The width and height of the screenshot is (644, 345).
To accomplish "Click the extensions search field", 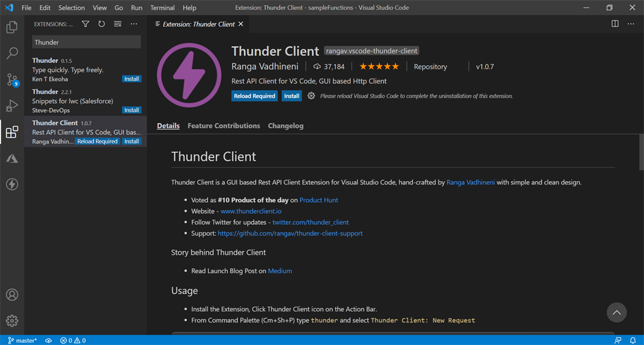I will [x=86, y=42].
